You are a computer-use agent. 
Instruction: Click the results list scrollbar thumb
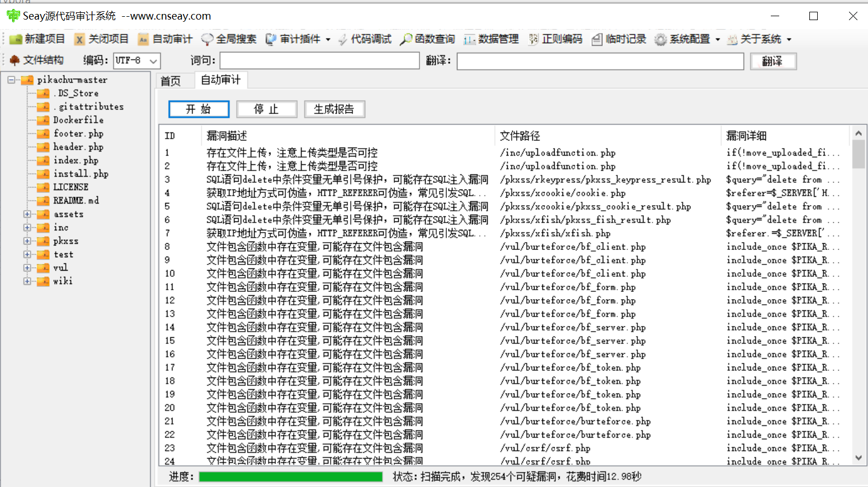pos(859,154)
